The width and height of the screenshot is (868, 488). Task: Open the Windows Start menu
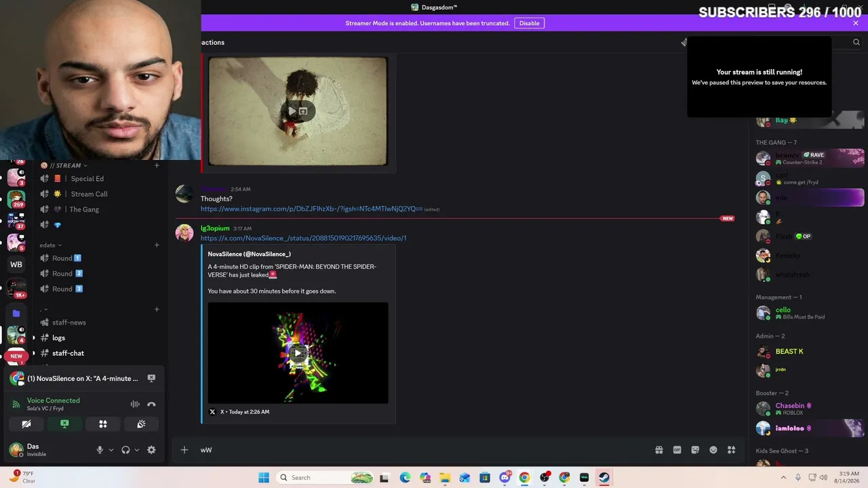click(264, 478)
